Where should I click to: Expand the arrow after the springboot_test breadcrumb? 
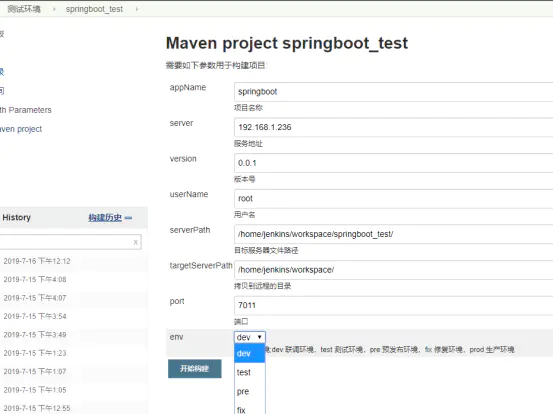coord(137,9)
